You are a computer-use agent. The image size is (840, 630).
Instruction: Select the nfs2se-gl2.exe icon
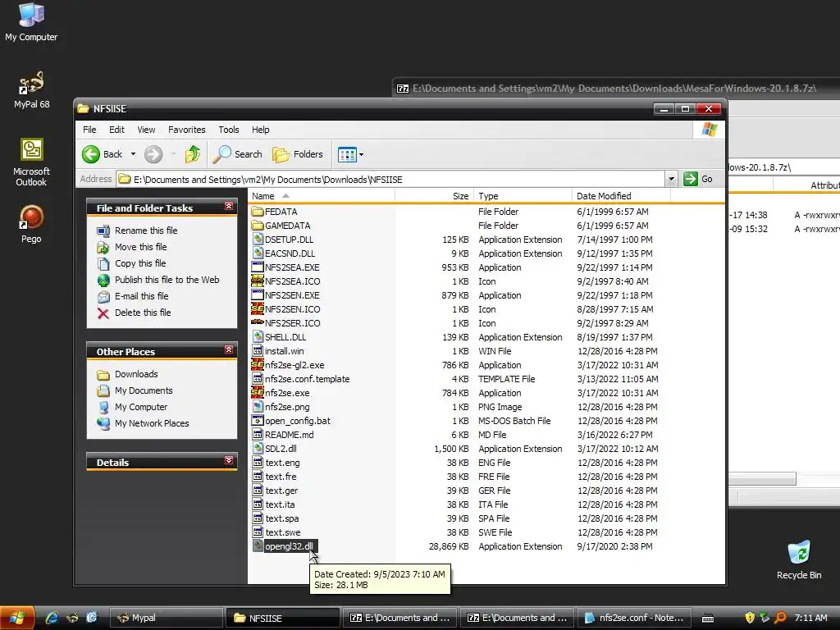(x=258, y=365)
